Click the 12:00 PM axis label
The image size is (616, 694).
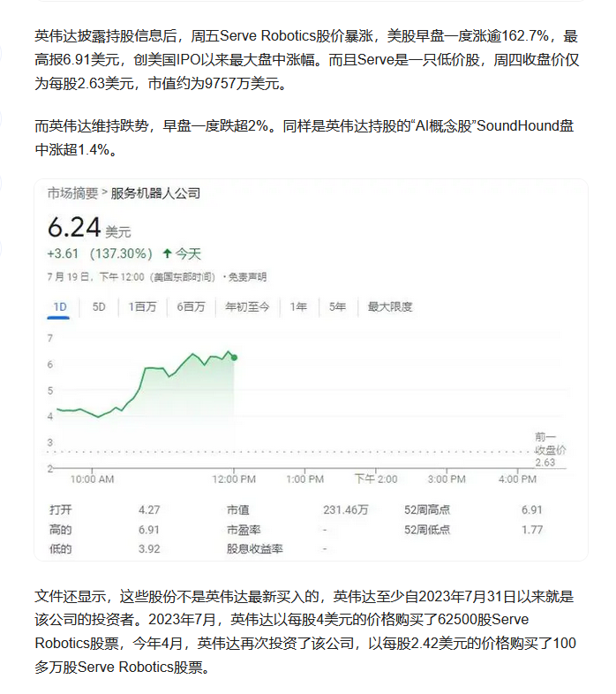234,479
